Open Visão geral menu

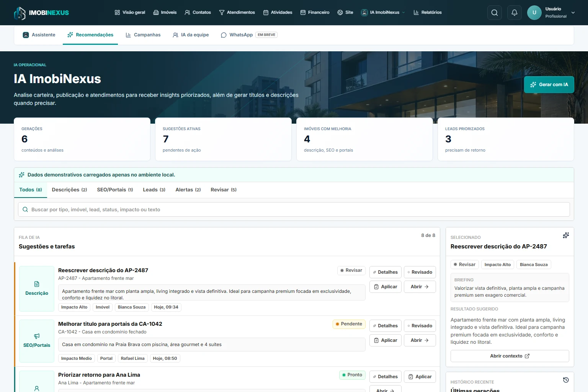pyautogui.click(x=130, y=13)
